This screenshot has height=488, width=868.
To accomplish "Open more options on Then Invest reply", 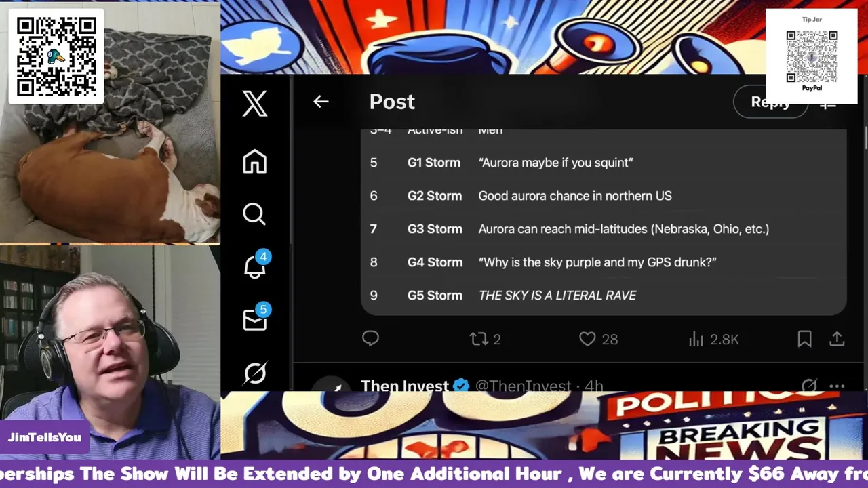I will [837, 386].
